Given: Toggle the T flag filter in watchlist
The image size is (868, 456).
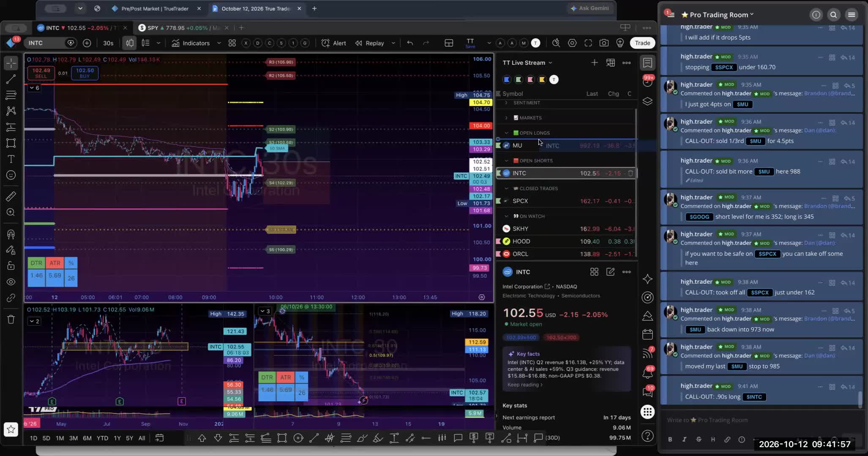Looking at the screenshot, I should (x=554, y=79).
